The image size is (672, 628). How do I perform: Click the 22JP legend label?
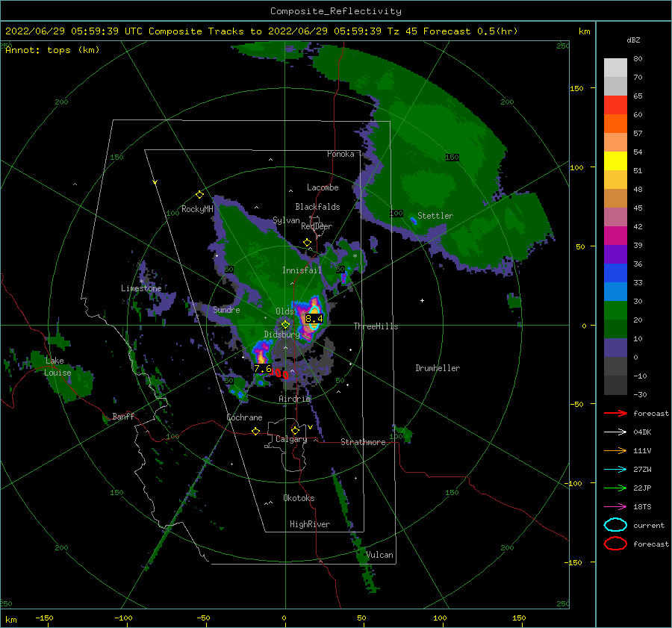[642, 488]
